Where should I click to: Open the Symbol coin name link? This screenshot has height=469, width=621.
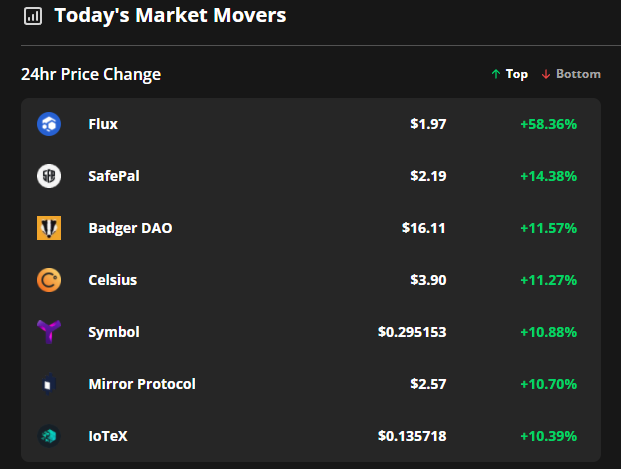click(x=114, y=332)
